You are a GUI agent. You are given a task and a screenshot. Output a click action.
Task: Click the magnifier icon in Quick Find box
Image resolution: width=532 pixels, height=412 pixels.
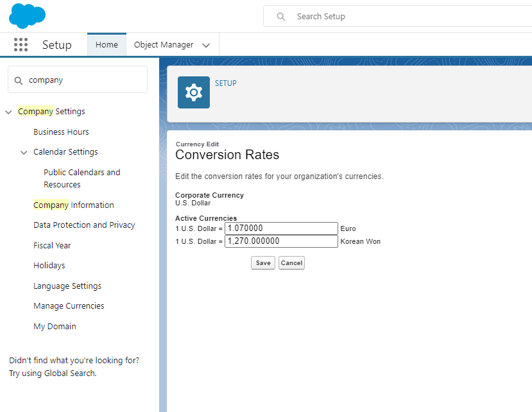tap(19, 80)
